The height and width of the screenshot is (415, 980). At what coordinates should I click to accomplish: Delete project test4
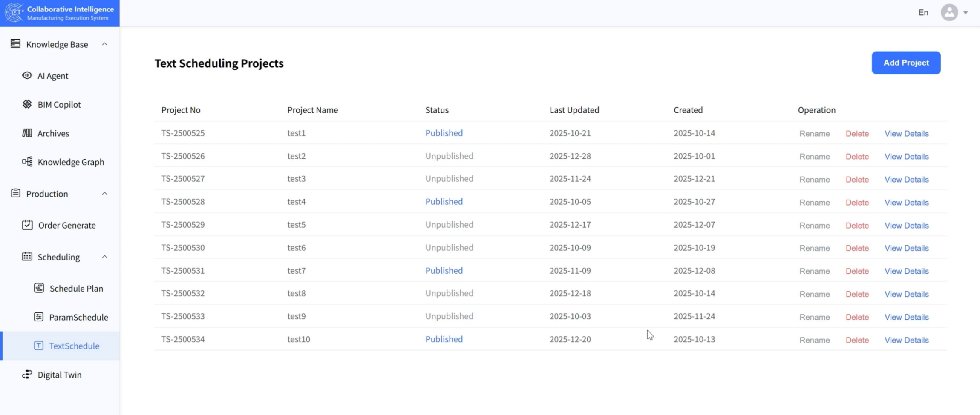tap(857, 203)
